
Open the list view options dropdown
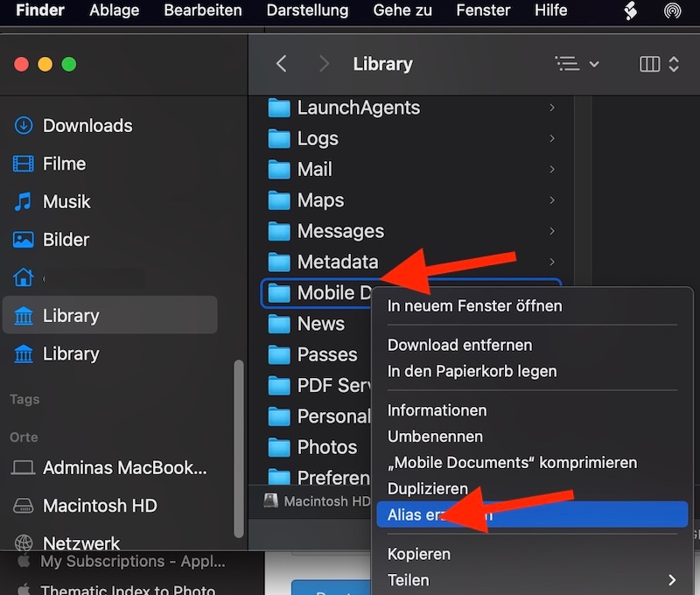tap(577, 64)
